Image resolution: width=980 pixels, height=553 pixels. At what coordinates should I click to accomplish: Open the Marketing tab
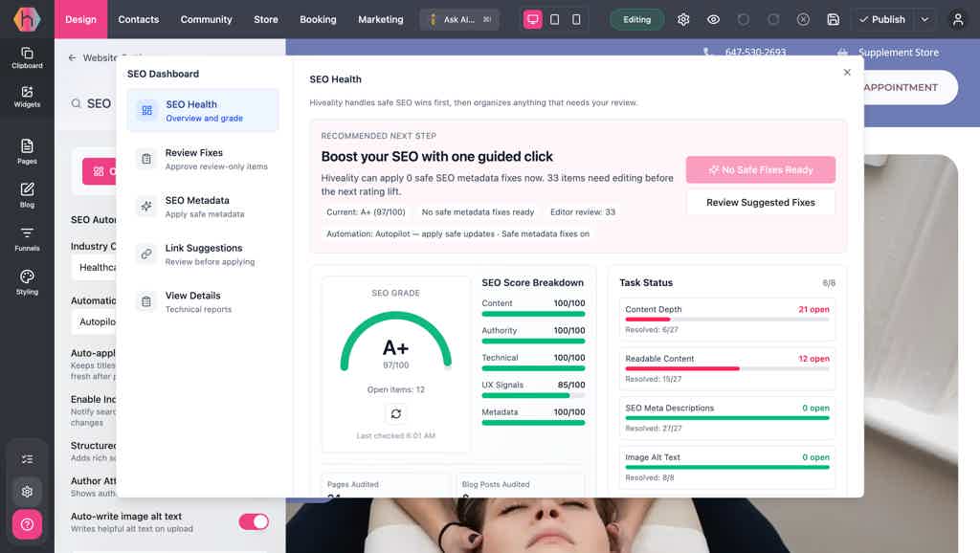pyautogui.click(x=381, y=19)
